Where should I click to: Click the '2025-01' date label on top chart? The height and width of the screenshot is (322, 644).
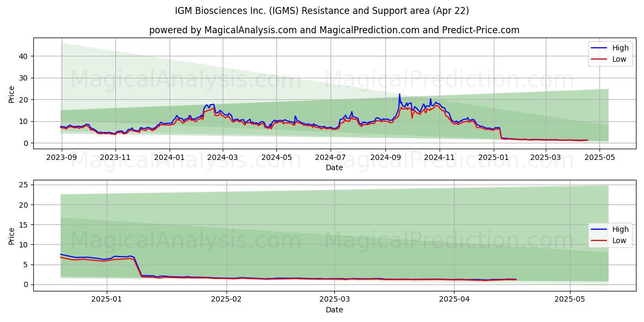pos(494,158)
